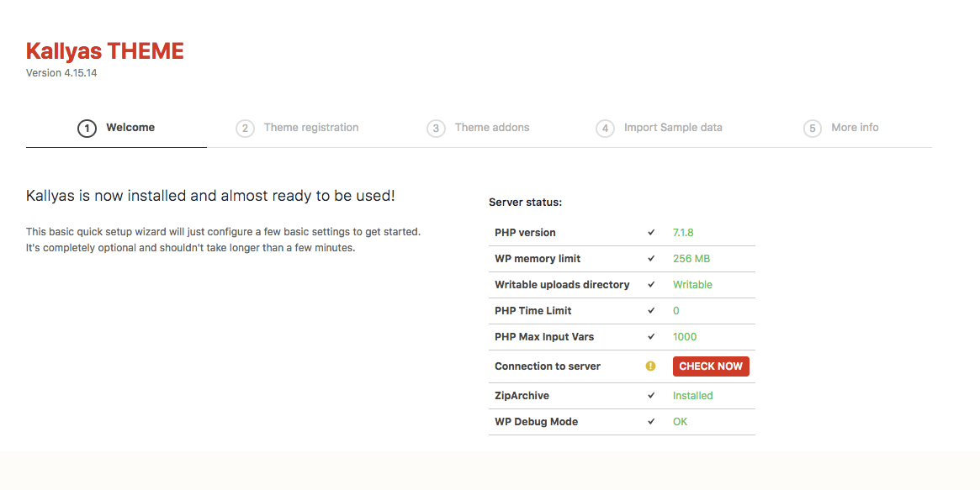Click the step 4 circle icon
The image size is (980, 490).
click(605, 129)
